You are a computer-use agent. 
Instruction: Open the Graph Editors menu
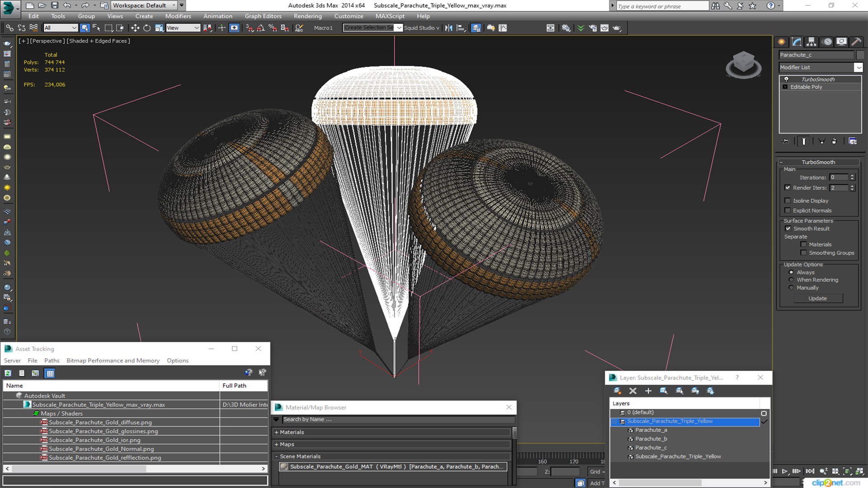[263, 16]
